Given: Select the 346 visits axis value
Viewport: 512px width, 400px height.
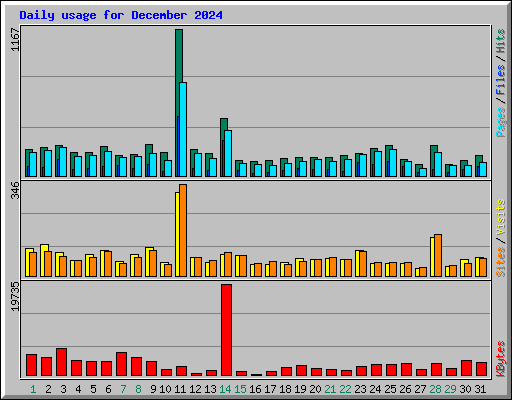Looking at the screenshot, I should 15,190.
